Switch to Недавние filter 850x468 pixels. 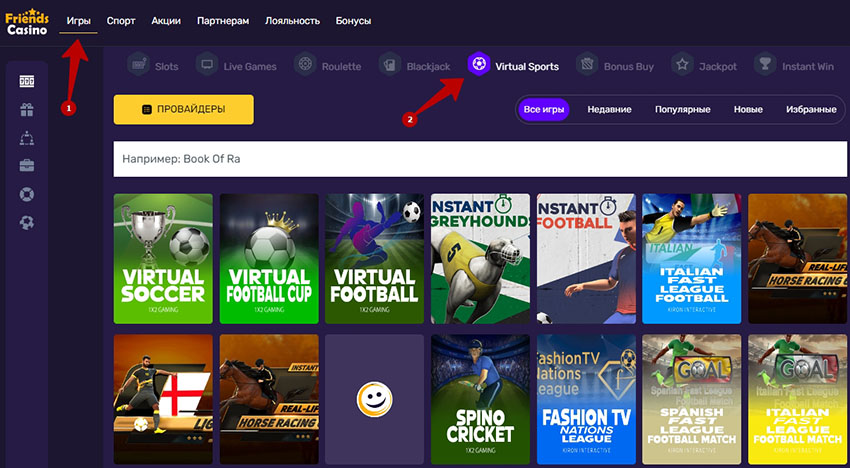pyautogui.click(x=609, y=110)
